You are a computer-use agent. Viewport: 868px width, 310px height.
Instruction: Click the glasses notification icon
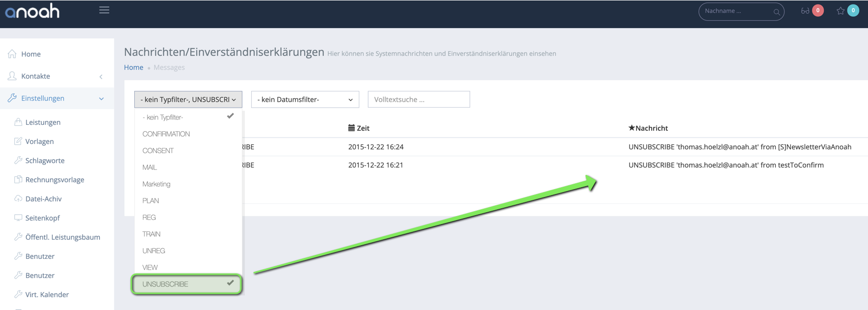click(805, 11)
